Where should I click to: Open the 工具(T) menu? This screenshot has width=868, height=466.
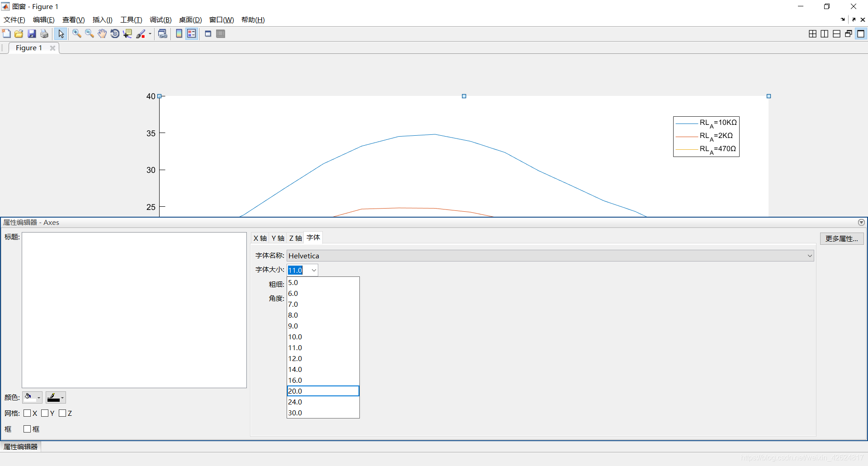(x=131, y=20)
